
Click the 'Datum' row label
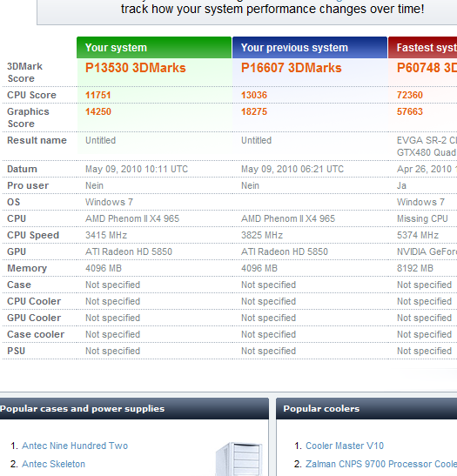click(22, 169)
